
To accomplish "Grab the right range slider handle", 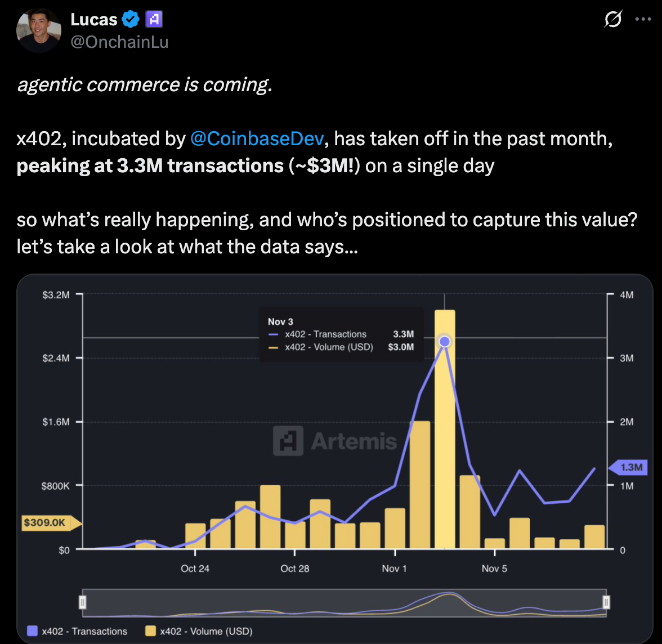I will 606,602.
